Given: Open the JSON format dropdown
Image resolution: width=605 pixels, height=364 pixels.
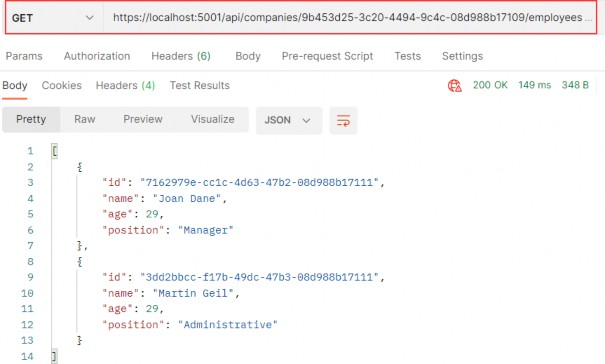Looking at the screenshot, I should 289,120.
